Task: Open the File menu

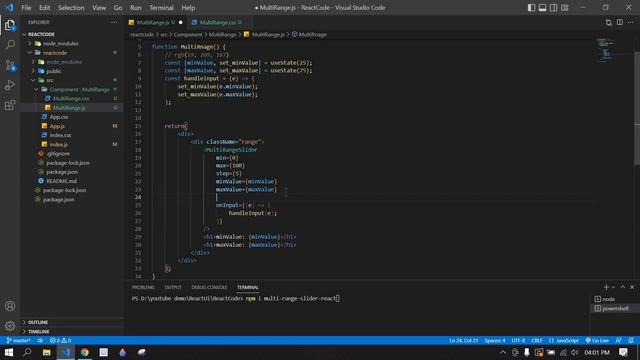Action: (x=26, y=8)
